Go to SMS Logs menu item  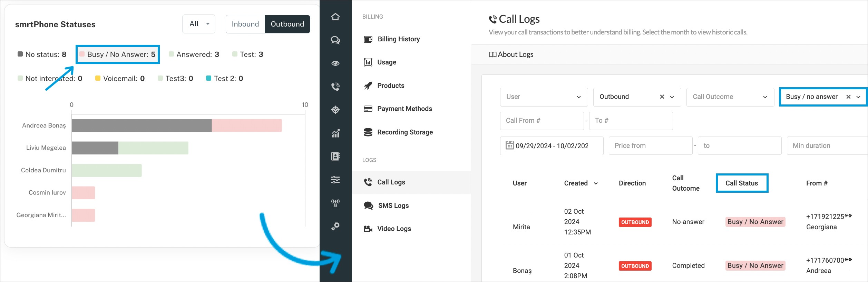point(393,206)
